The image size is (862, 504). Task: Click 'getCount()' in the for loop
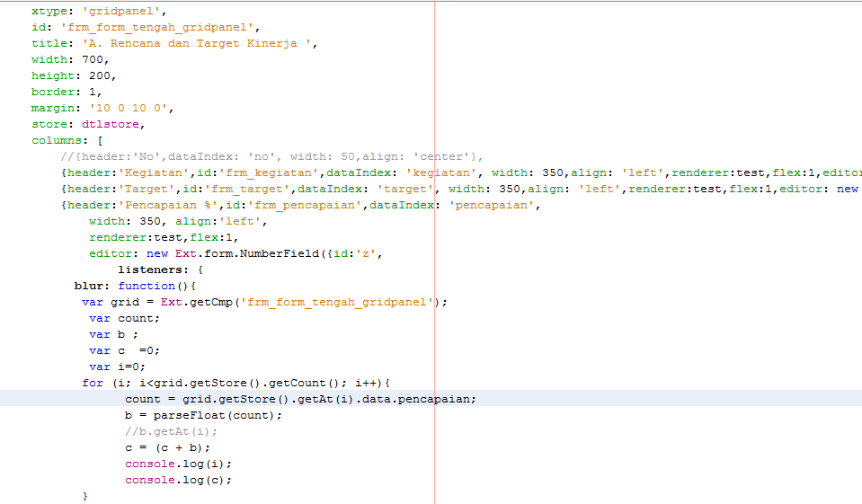[305, 383]
